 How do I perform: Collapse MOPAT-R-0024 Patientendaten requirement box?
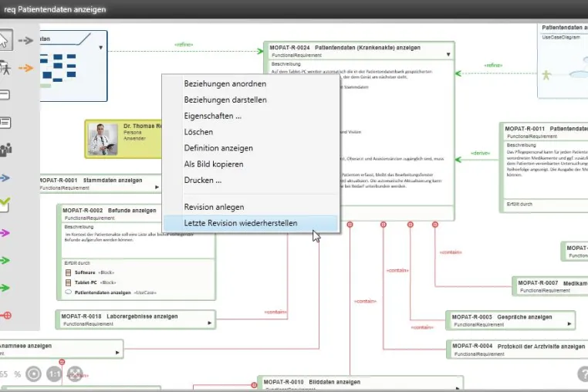point(448,55)
